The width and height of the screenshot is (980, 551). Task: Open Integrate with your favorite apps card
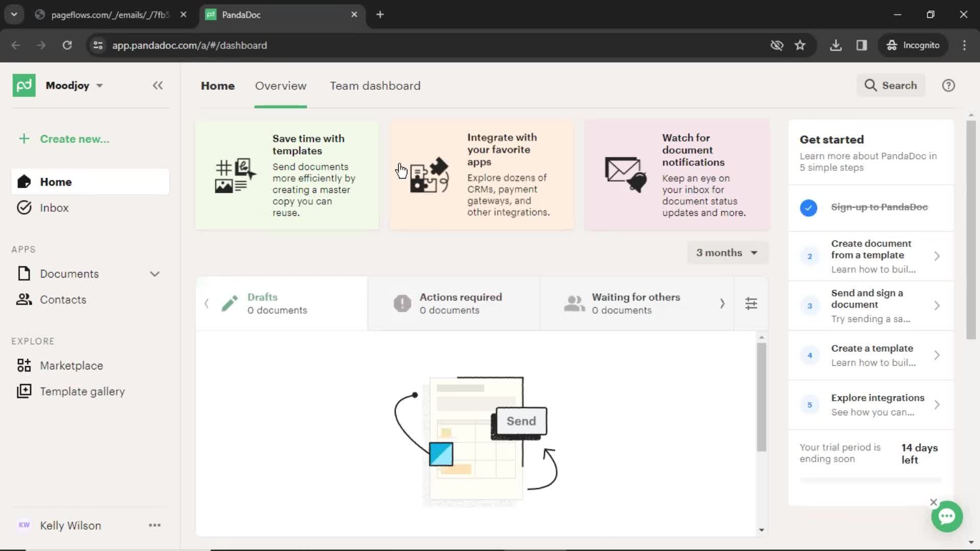[481, 175]
